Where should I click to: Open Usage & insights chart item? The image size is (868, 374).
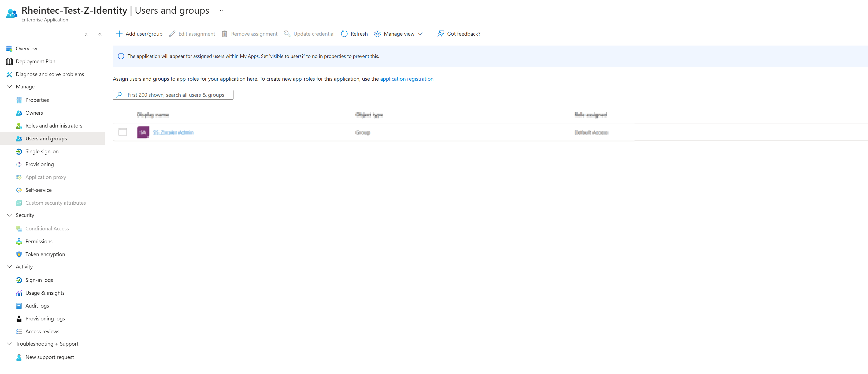[44, 293]
